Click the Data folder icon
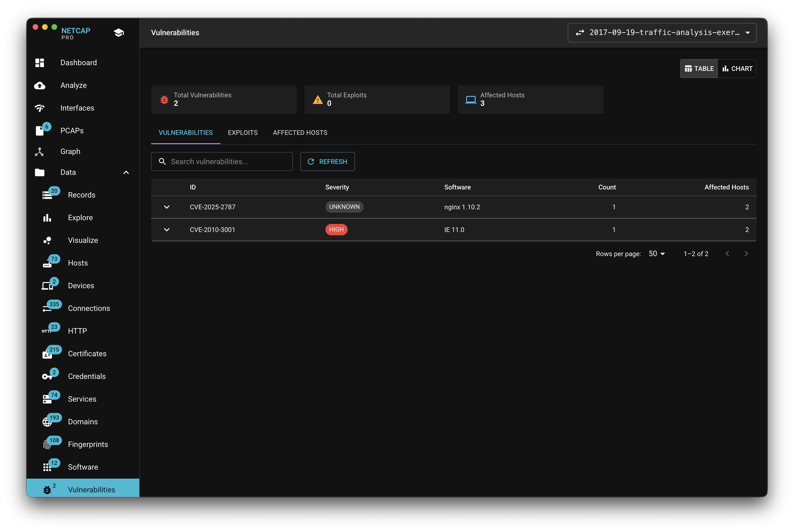794x532 pixels. tap(40, 172)
